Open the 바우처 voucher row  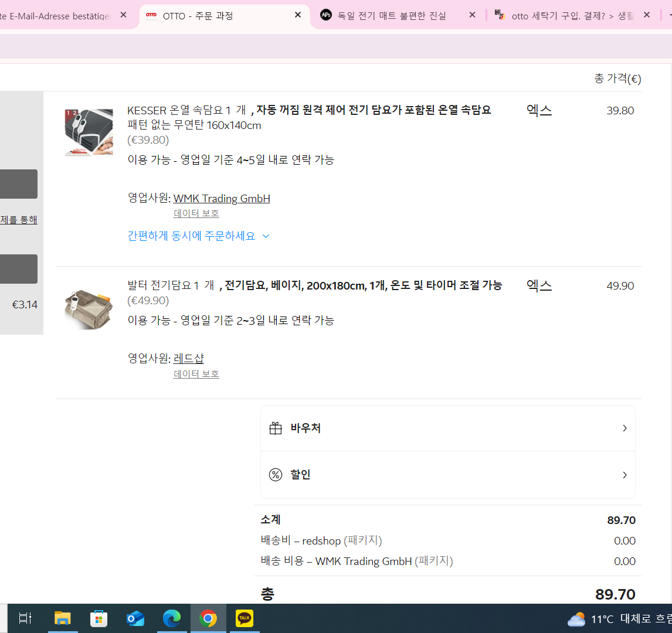pyautogui.click(x=448, y=428)
